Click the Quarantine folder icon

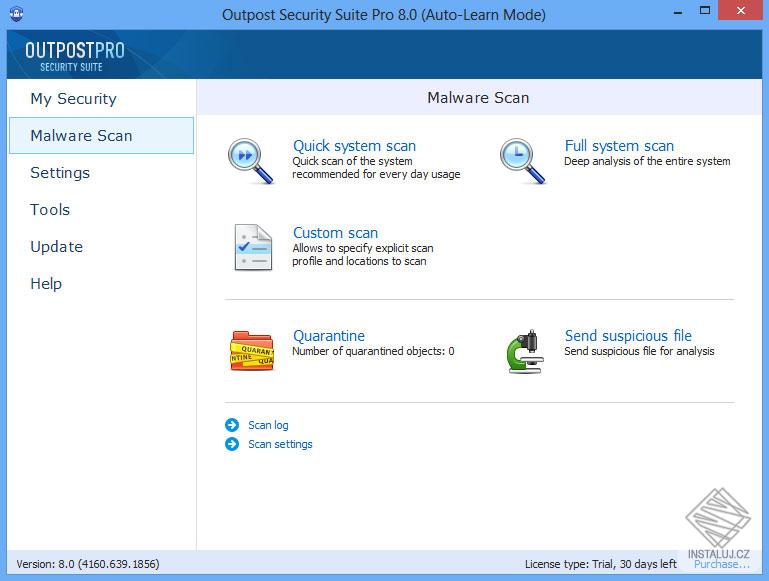coord(252,351)
